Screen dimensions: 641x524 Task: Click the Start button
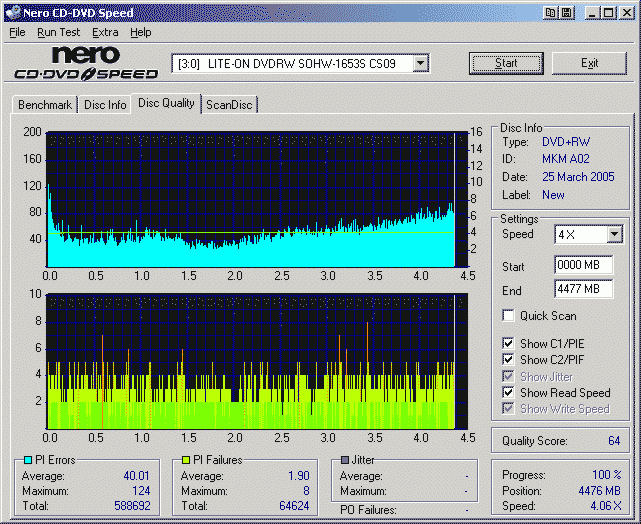506,63
